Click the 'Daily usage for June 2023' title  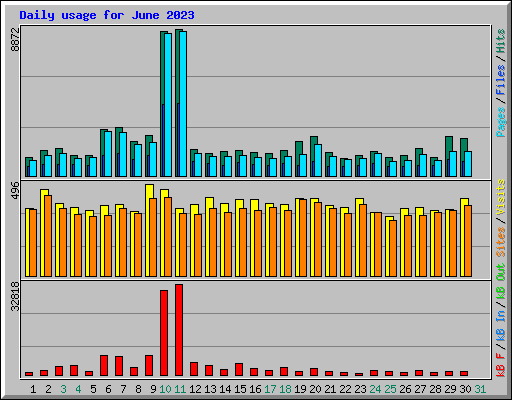click(107, 15)
